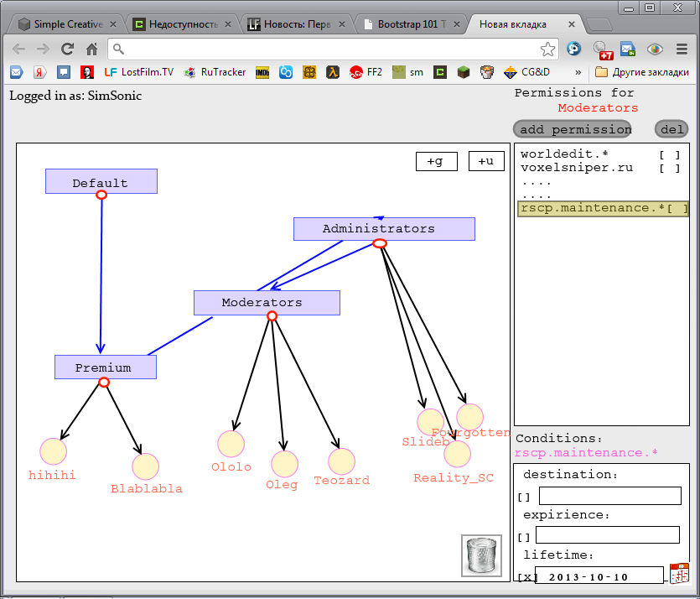The width and height of the screenshot is (700, 599).
Task: Open the FF2 bookmark
Action: [366, 72]
